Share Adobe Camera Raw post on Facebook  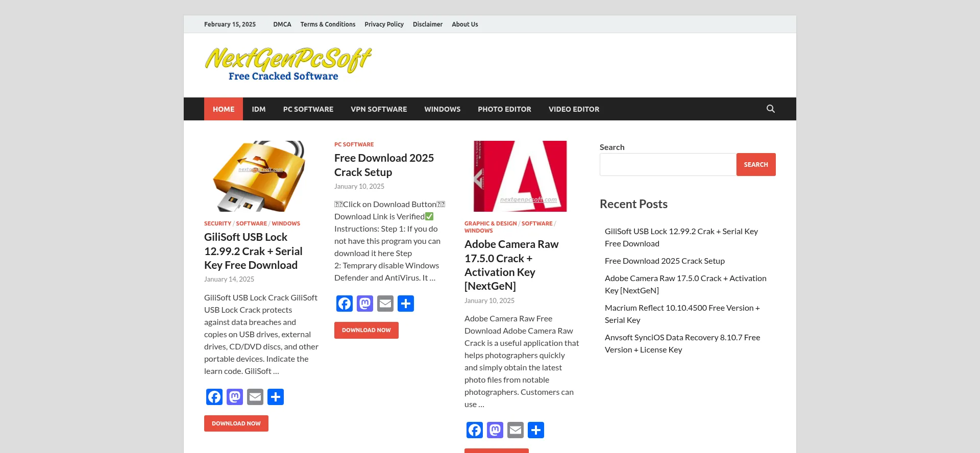coord(475,430)
